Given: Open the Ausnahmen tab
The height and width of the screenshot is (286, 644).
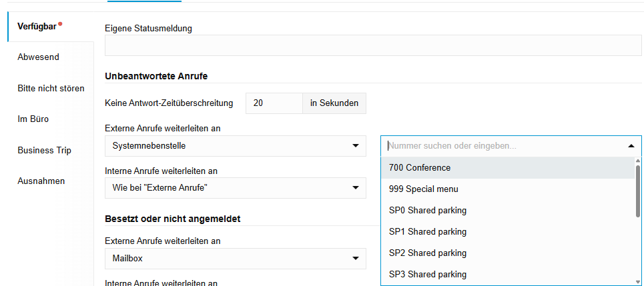Looking at the screenshot, I should point(51,181).
